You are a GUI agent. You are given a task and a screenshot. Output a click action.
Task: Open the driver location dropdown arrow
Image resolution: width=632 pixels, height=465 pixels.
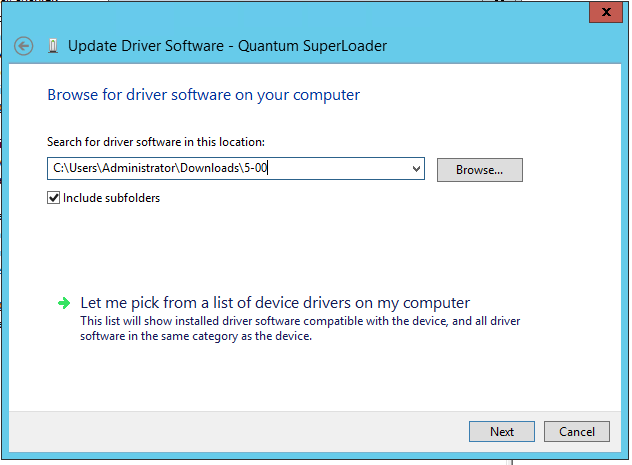416,169
